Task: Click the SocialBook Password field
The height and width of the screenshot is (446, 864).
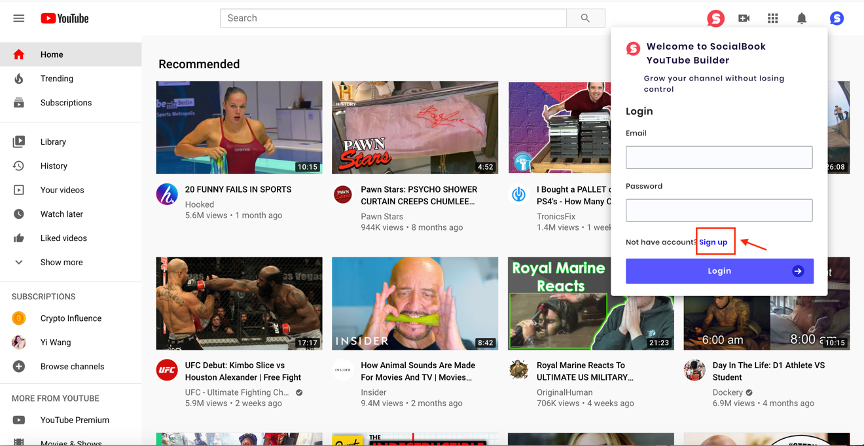Action: coord(719,210)
